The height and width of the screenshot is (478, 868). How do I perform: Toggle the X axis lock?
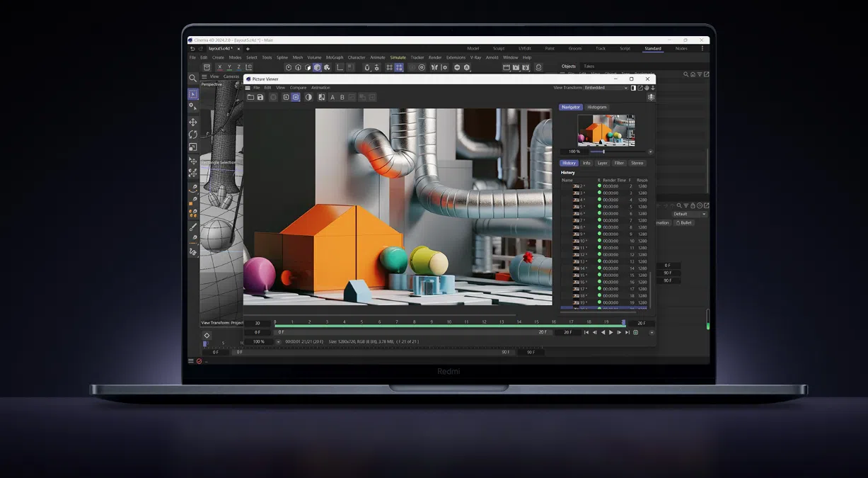[x=219, y=67]
